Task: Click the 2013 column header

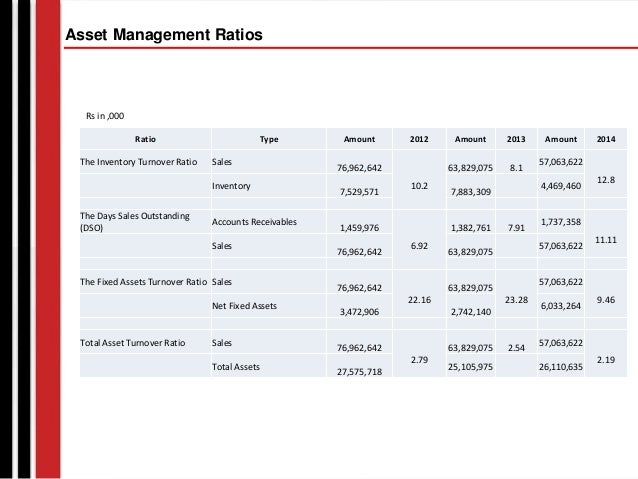Action: 516,139
